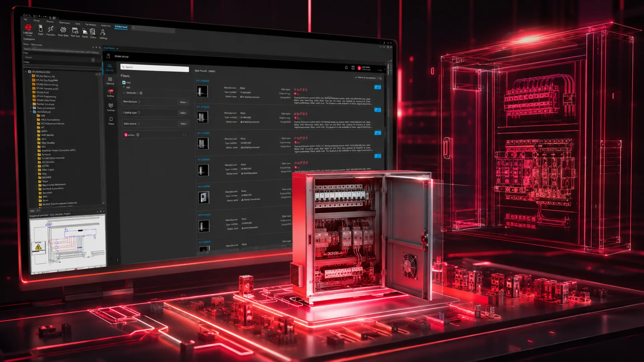Screen dimensions: 644x362
Task: Expand the ABB folder arrow
Action: coord(35,116)
